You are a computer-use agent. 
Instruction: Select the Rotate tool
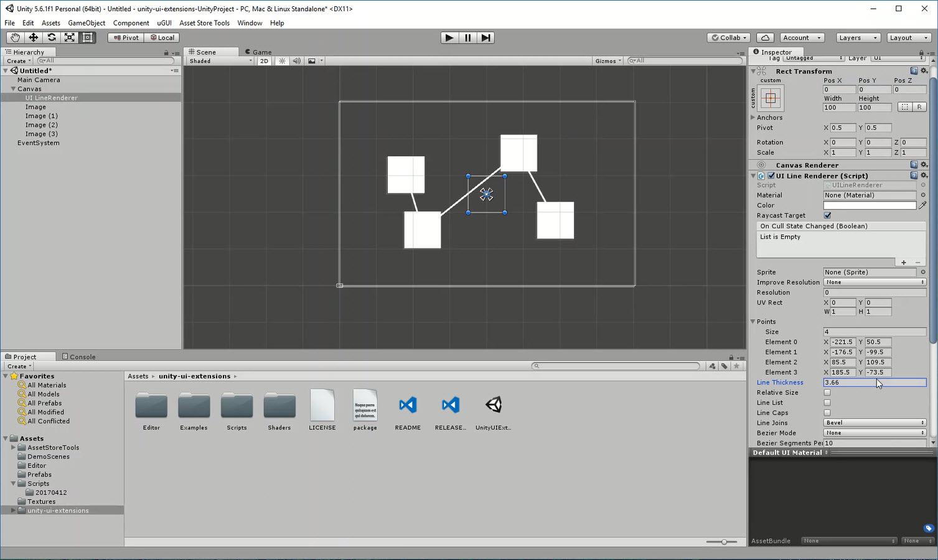pos(52,38)
